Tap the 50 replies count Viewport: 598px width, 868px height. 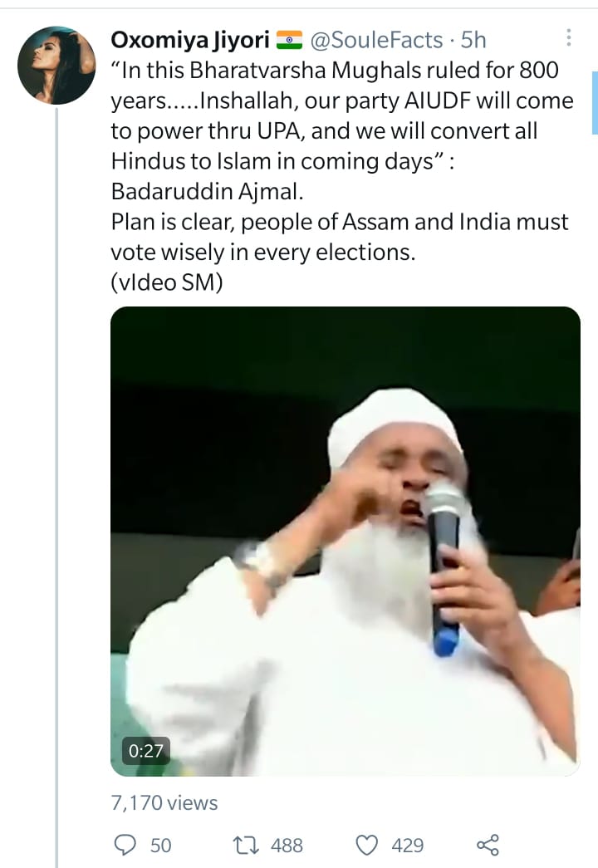coord(160,846)
